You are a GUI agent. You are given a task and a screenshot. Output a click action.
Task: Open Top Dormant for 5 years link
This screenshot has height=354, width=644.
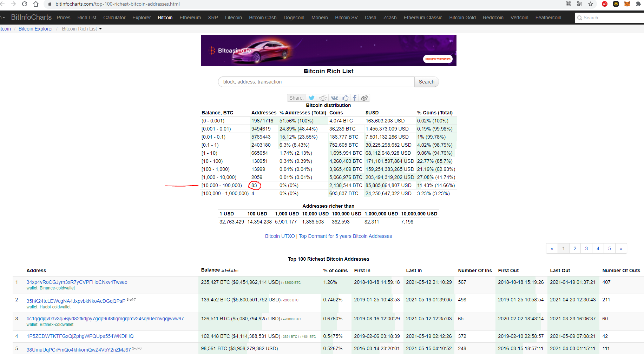click(x=345, y=236)
